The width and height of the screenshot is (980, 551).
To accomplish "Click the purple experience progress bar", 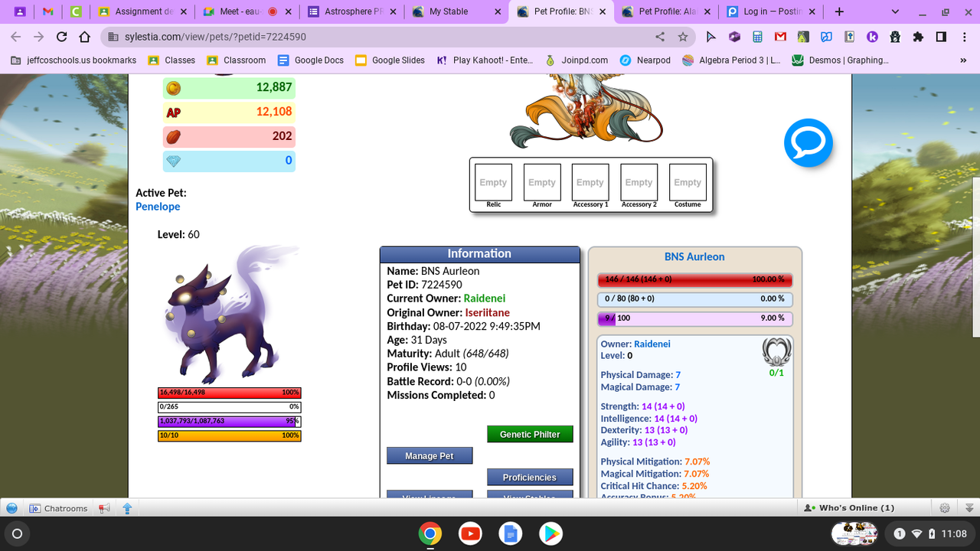I will 228,421.
